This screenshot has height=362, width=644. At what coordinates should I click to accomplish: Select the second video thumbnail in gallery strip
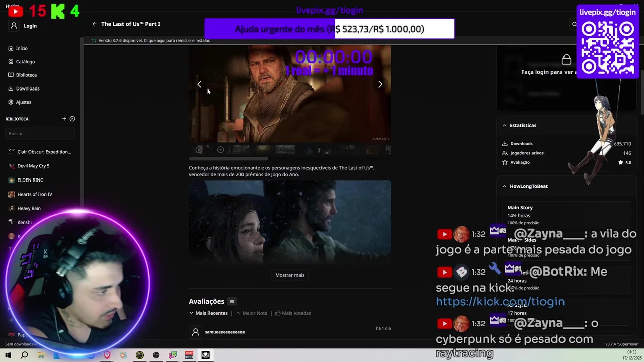click(220, 150)
